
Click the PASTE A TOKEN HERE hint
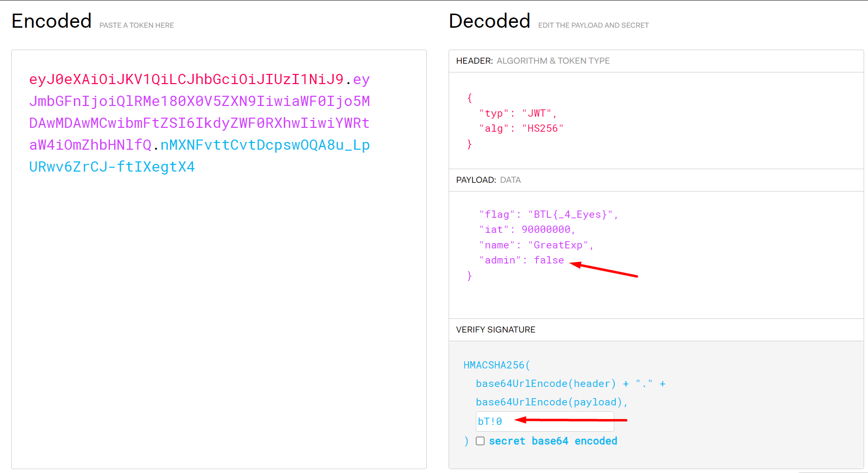137,25
